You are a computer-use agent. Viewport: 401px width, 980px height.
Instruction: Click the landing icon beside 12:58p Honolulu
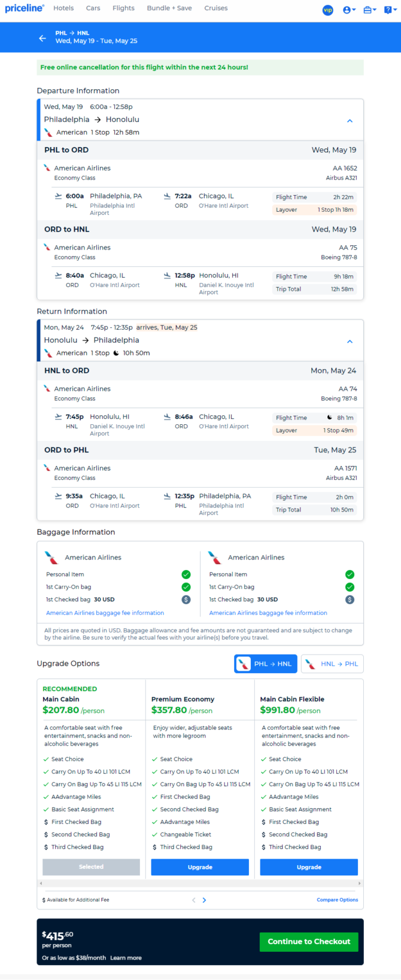(167, 275)
